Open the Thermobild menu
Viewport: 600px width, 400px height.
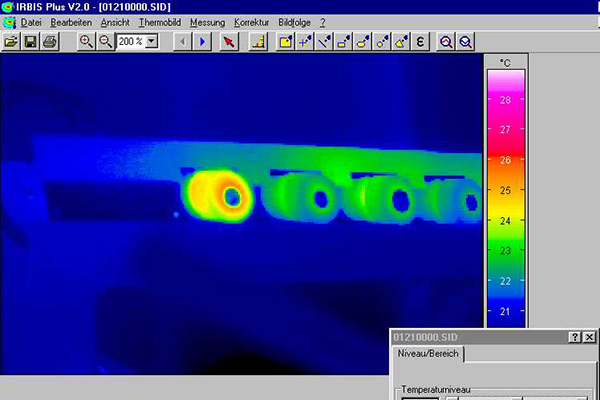point(160,21)
